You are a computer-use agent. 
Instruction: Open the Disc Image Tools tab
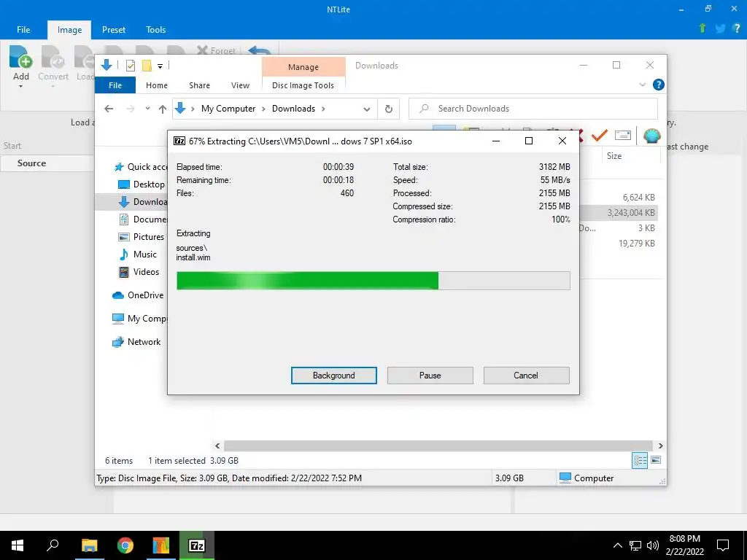(303, 85)
